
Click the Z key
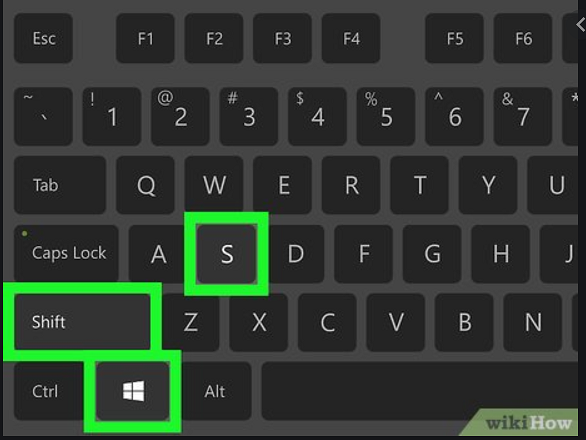coord(191,322)
